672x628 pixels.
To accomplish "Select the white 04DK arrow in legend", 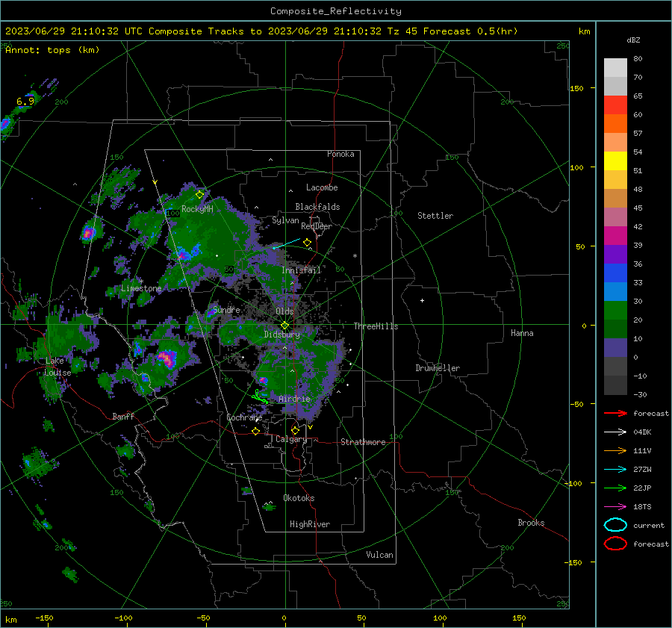I will (615, 432).
